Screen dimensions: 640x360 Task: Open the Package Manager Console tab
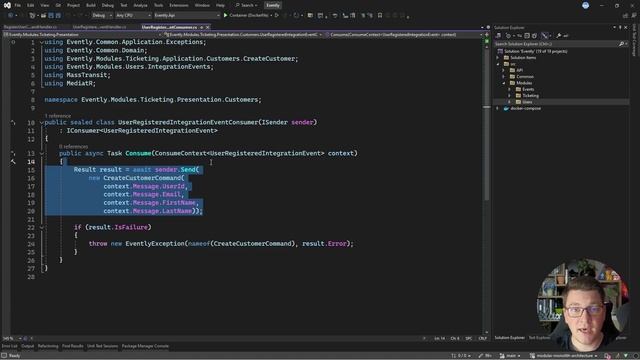coord(145,346)
